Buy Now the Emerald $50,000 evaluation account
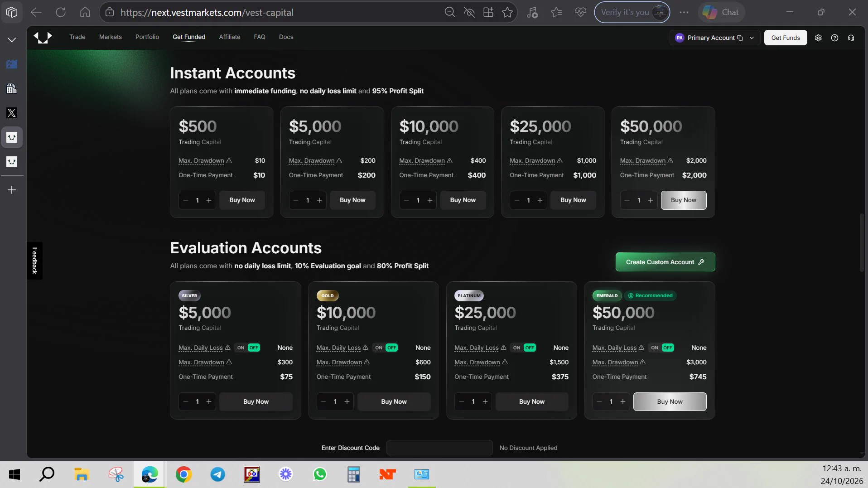The height and width of the screenshot is (488, 868). [x=670, y=401]
